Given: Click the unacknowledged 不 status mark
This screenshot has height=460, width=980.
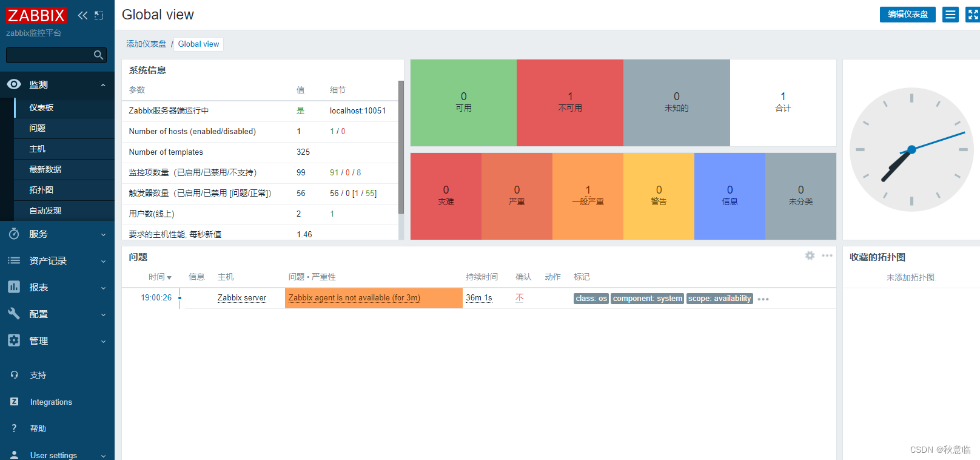Looking at the screenshot, I should click(520, 297).
